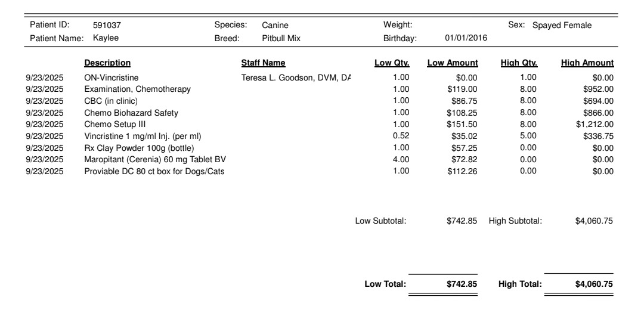Click the breed value Pitbull Mix

tap(281, 38)
